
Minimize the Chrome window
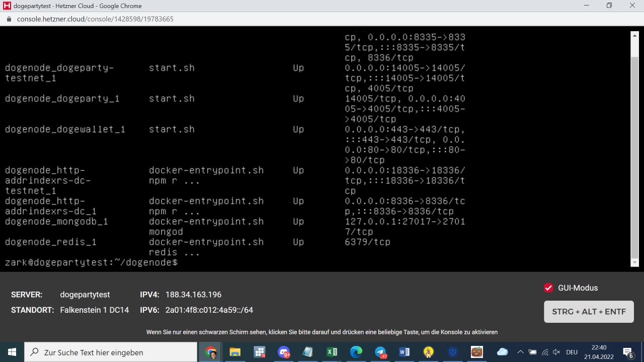click(x=587, y=6)
